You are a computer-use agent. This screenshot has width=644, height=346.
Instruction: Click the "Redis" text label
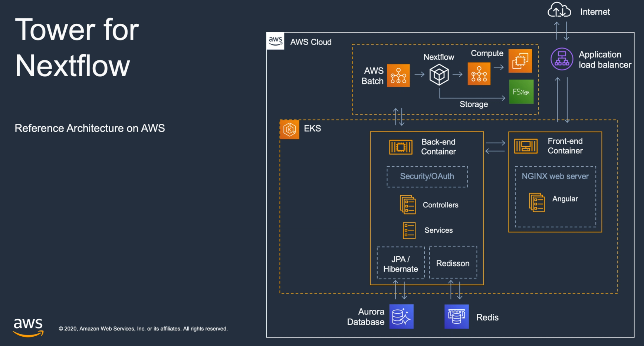click(487, 317)
